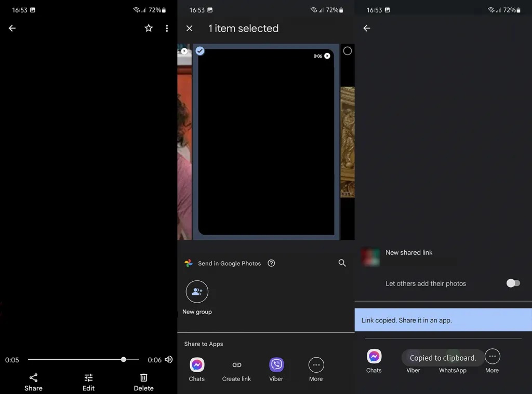Go back from the shared link screen
532x394 pixels.
(367, 28)
